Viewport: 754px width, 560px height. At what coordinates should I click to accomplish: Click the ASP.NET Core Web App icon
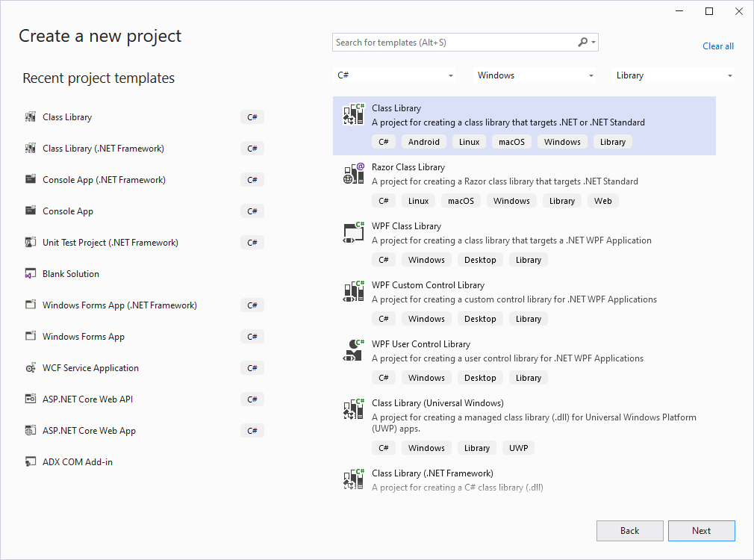[x=31, y=430]
